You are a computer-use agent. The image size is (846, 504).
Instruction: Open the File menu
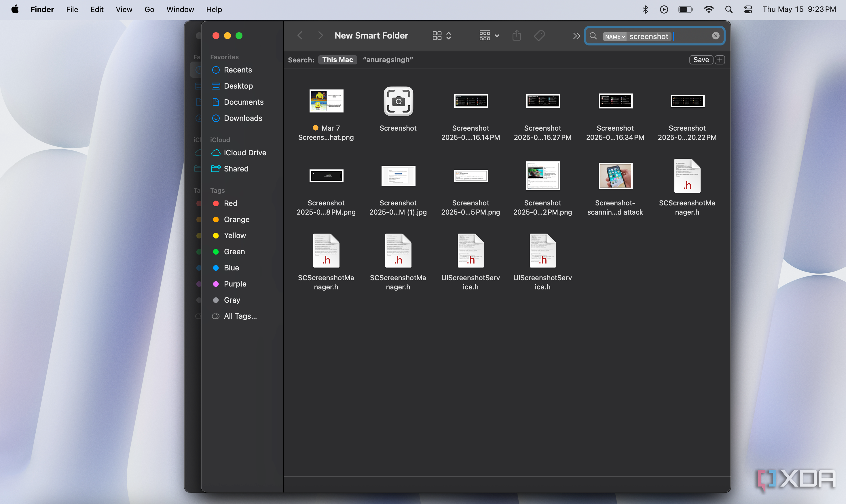click(72, 9)
